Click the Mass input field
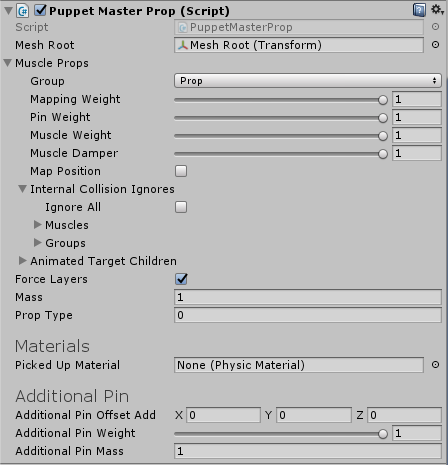 (x=308, y=297)
